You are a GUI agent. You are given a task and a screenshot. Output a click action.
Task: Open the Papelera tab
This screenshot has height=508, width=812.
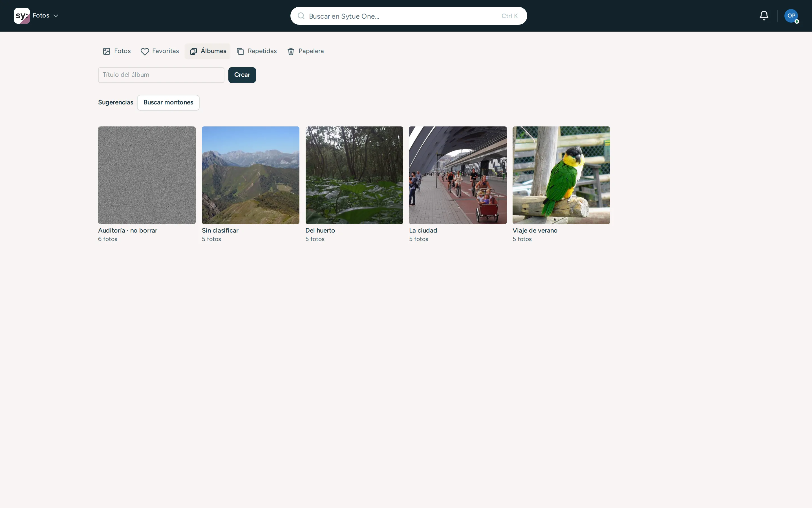pyautogui.click(x=306, y=51)
